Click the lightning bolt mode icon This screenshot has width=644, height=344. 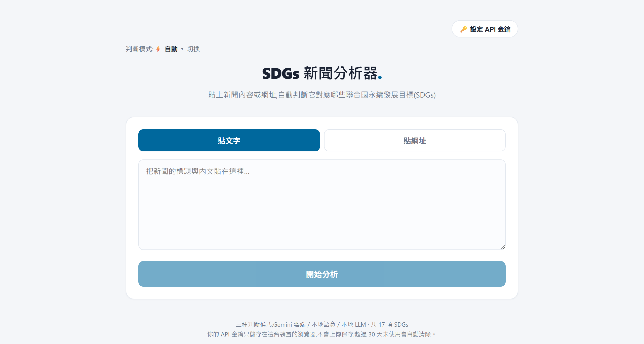[158, 49]
